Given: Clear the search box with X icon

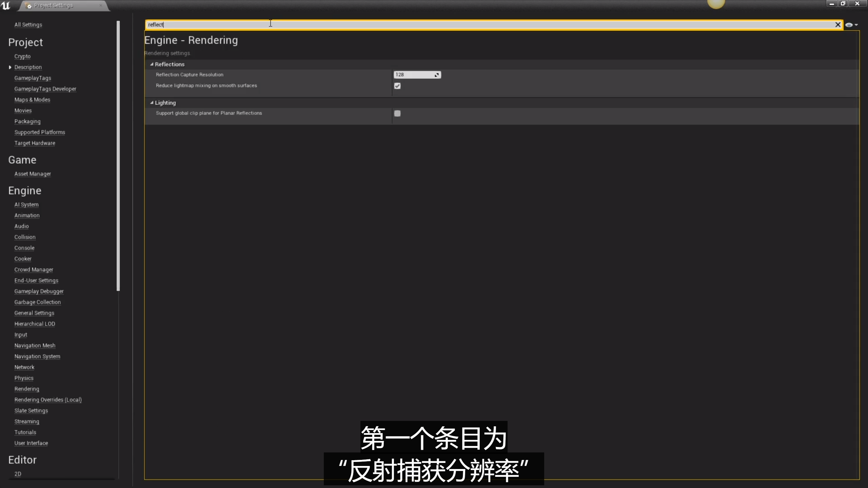Looking at the screenshot, I should click(x=837, y=25).
